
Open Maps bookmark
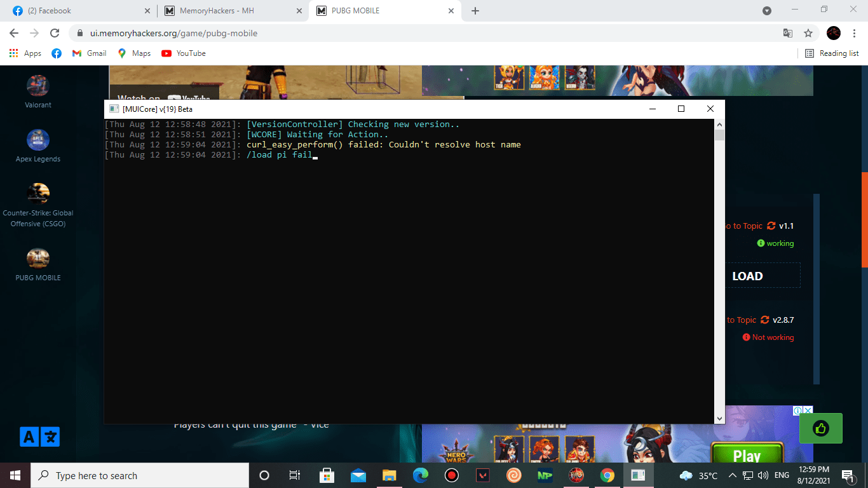(134, 53)
